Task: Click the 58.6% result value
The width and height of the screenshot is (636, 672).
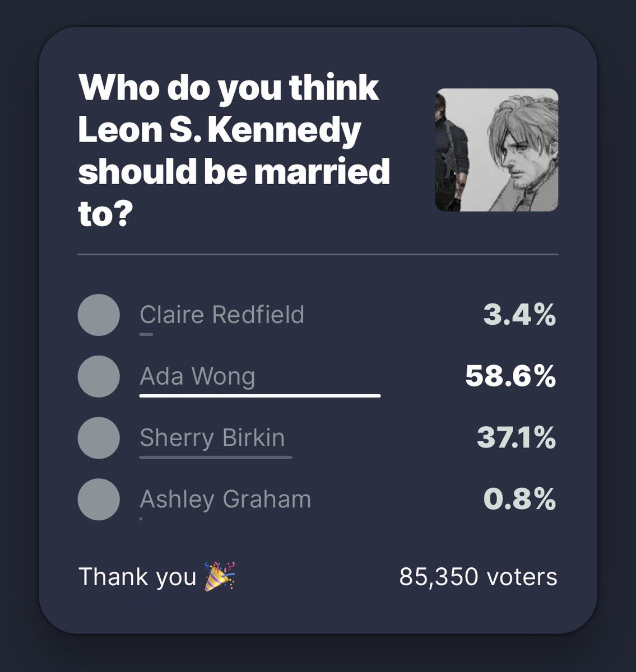Action: click(510, 377)
